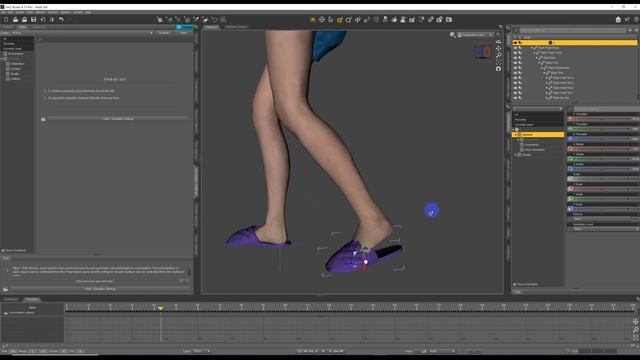Open the Render menu

point(40,13)
